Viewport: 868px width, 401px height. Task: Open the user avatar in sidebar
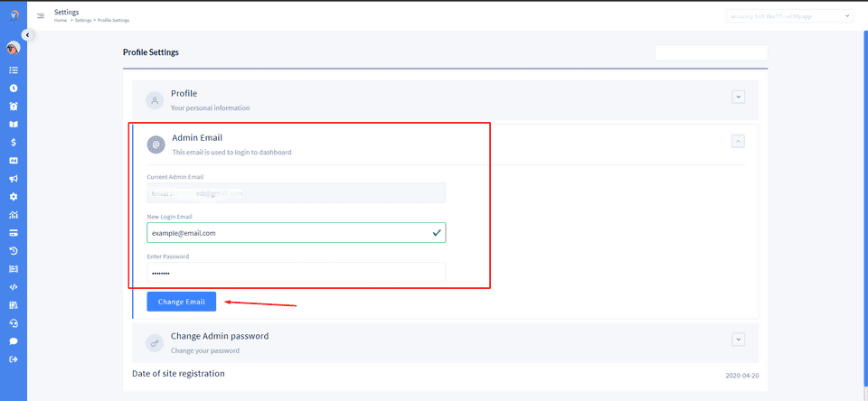[x=13, y=48]
